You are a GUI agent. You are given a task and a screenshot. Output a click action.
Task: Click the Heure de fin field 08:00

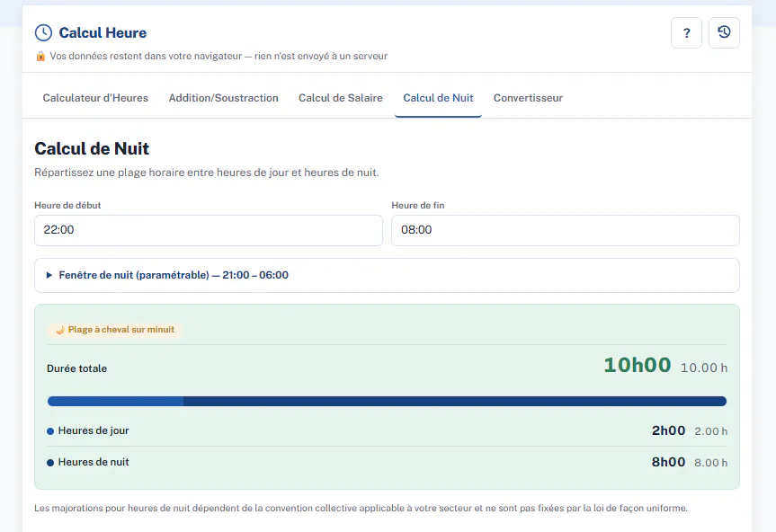click(x=566, y=230)
